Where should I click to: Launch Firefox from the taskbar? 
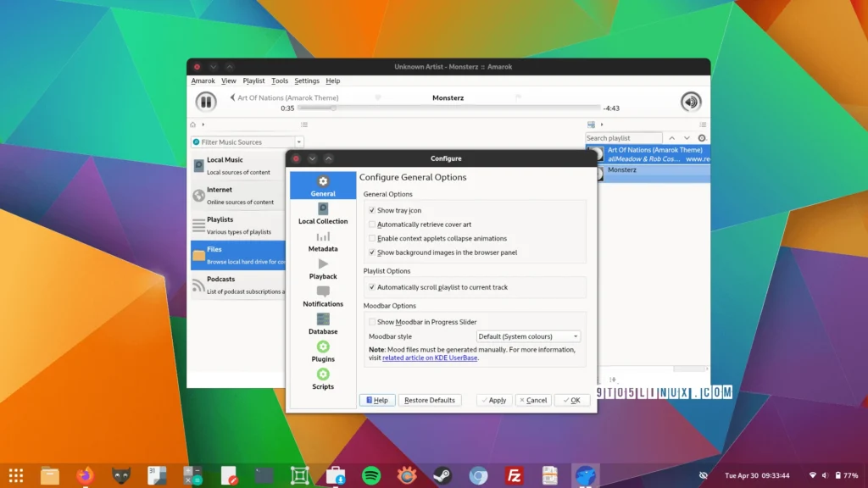tap(86, 475)
